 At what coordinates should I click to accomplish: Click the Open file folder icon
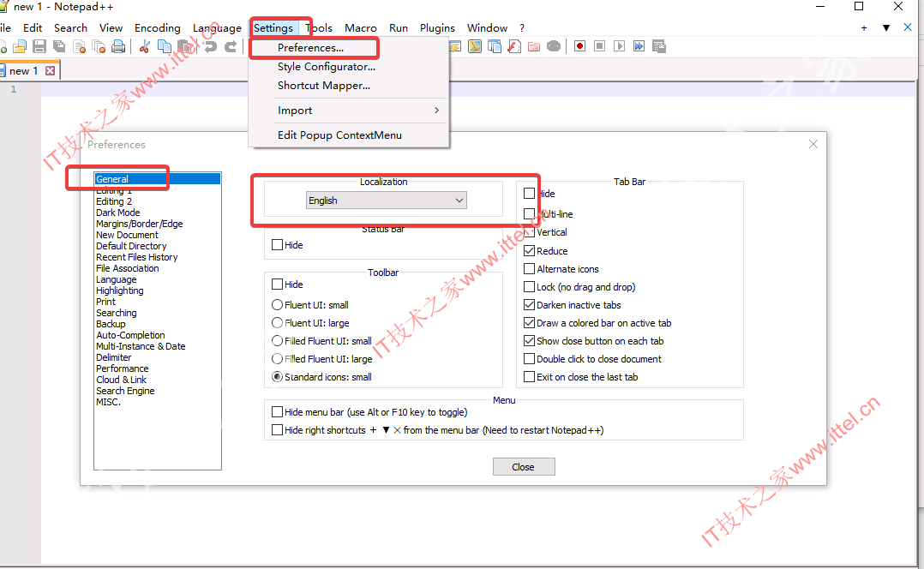[x=20, y=46]
